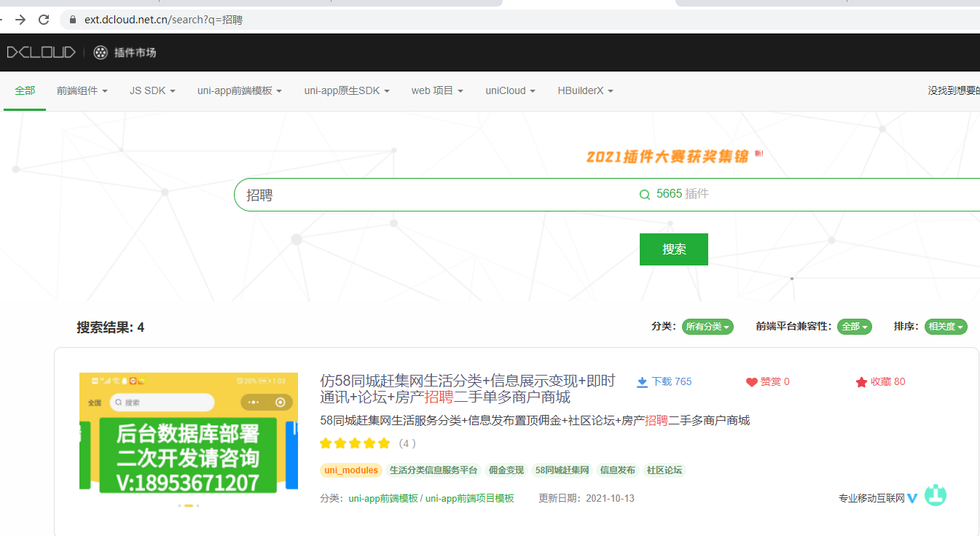Click the five-star rating of the plugin
Viewport: 980px width, 536px height.
coord(355,443)
